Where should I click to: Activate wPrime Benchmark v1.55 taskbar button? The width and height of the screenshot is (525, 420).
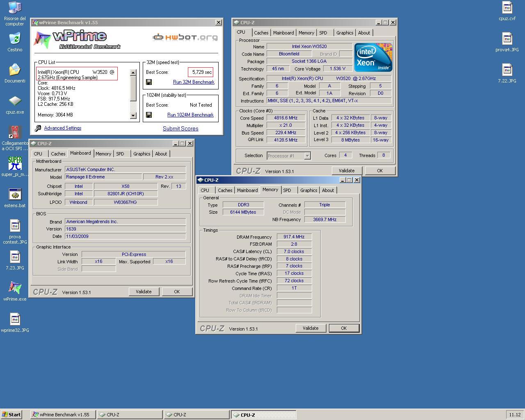coord(64,415)
